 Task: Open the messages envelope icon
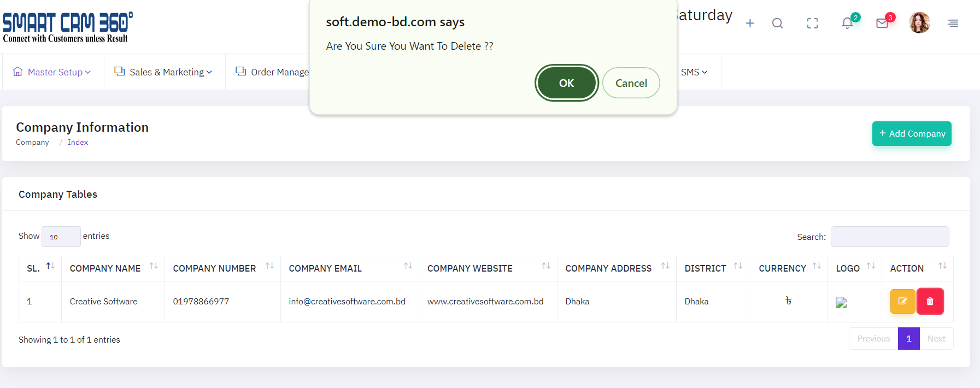coord(882,23)
